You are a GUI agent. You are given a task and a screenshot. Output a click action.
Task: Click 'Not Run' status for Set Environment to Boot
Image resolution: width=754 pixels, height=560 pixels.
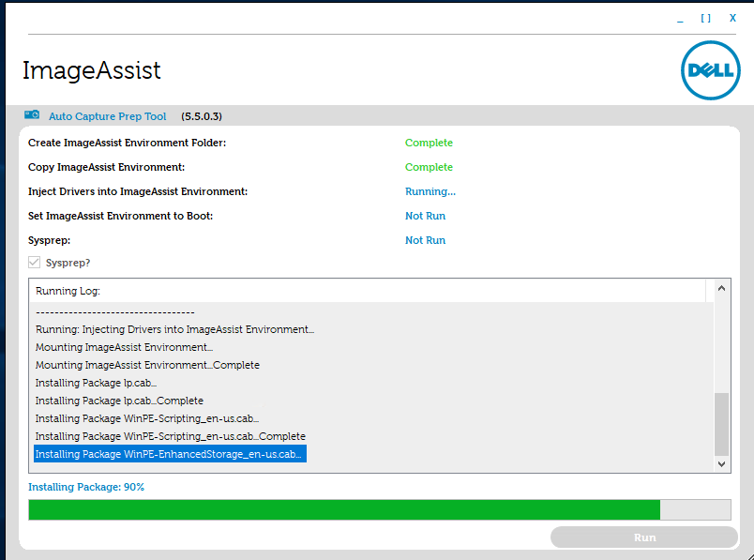point(425,216)
